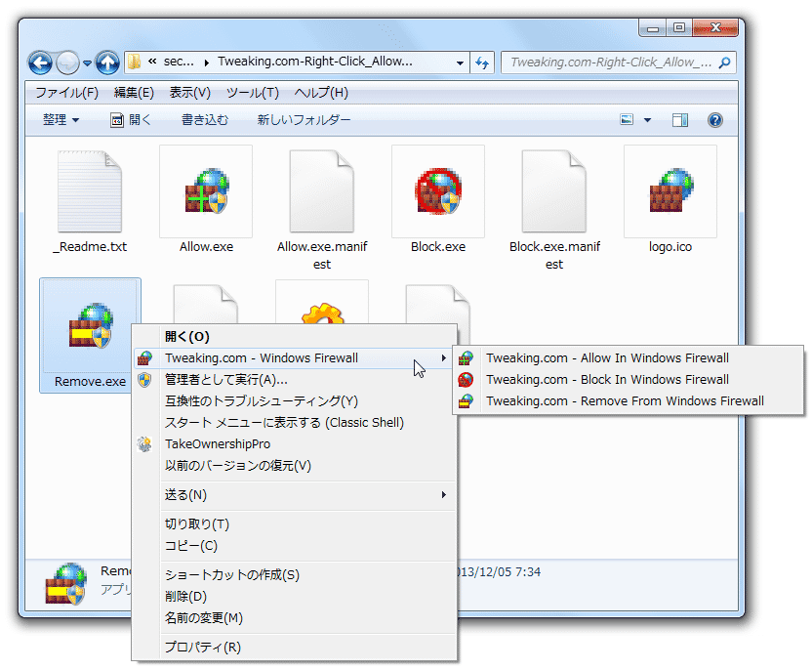Click the Back navigation arrow
812x670 pixels.
click(40, 63)
